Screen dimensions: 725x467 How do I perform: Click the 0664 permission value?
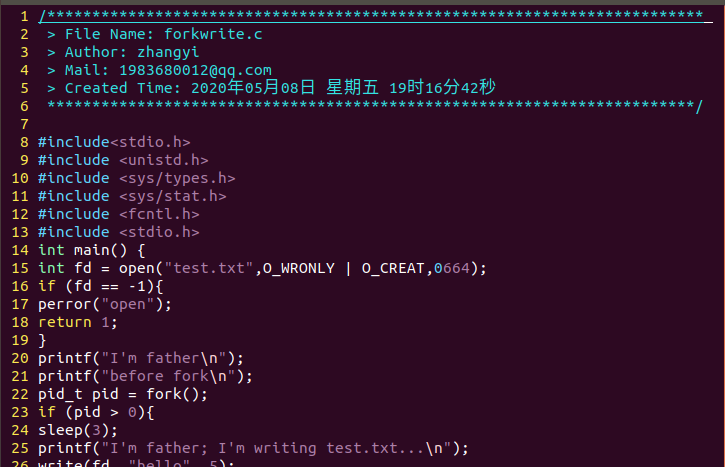(x=452, y=268)
